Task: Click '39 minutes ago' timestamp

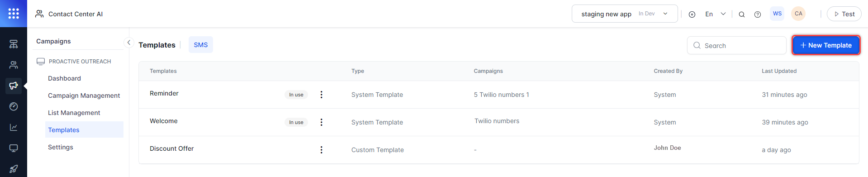Action: point(785,122)
